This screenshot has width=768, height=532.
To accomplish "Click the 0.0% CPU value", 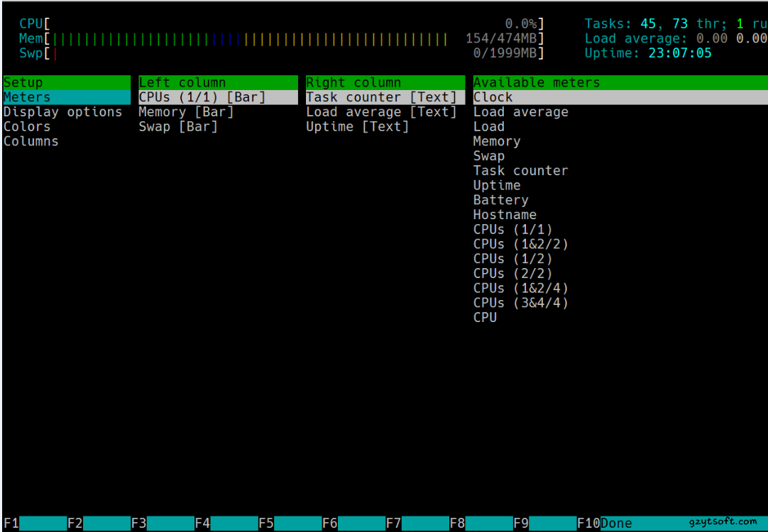I will (521, 24).
